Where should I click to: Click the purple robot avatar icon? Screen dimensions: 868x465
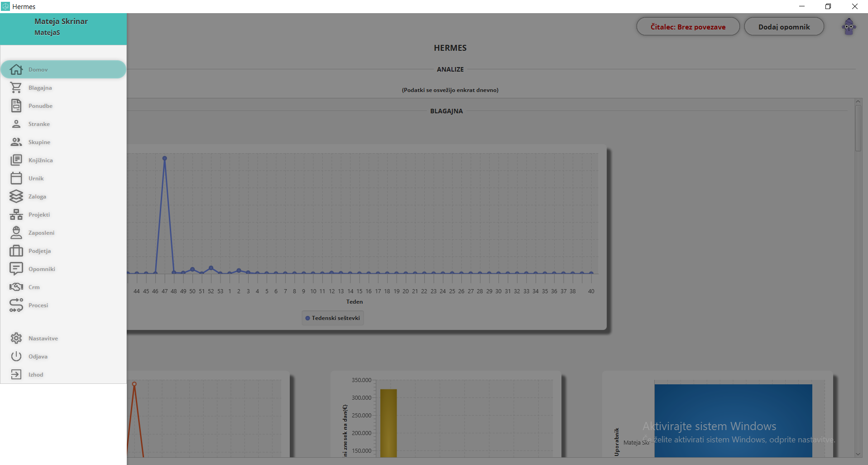[849, 27]
